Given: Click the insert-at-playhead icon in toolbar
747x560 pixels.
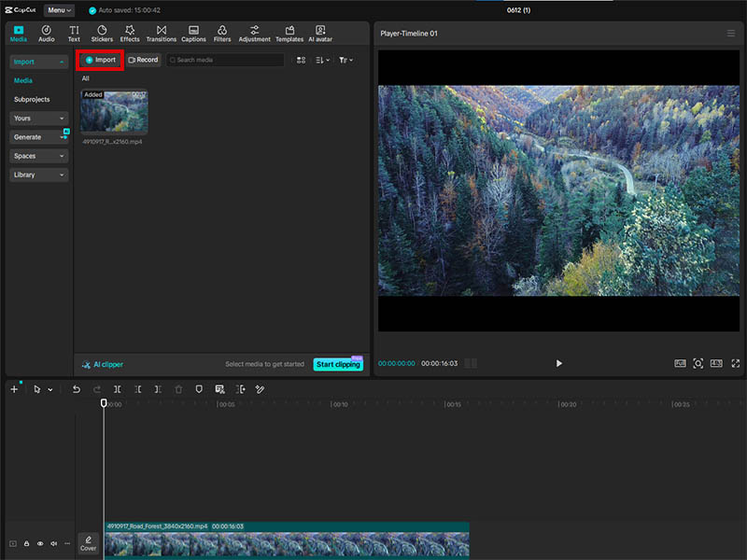Looking at the screenshot, I should point(241,389).
